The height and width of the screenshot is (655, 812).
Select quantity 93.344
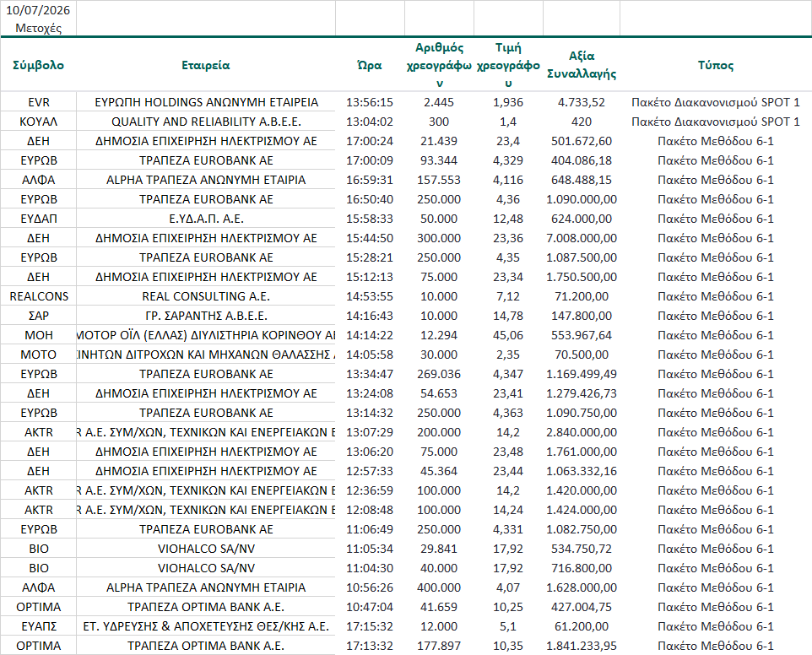pos(439,160)
